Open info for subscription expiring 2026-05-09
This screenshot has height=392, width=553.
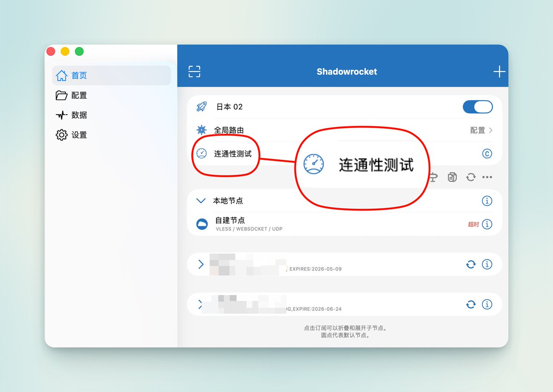point(487,264)
